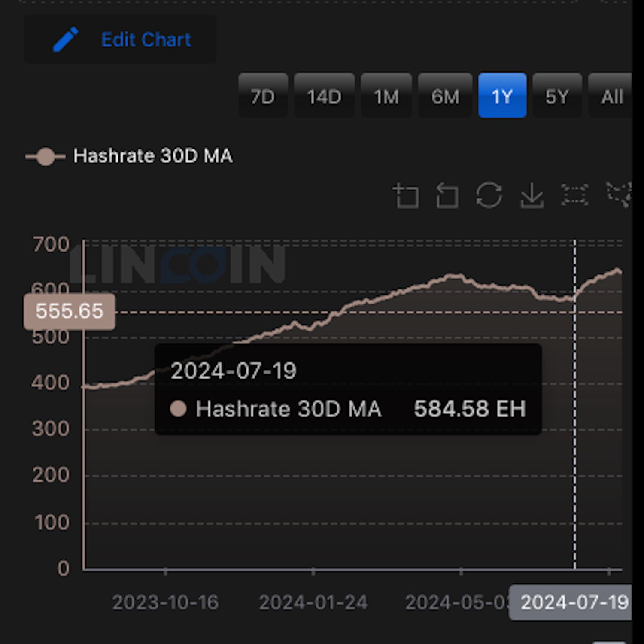Click the 584.58 EH tooltip value
This screenshot has height=644, width=644.
pyautogui.click(x=470, y=408)
